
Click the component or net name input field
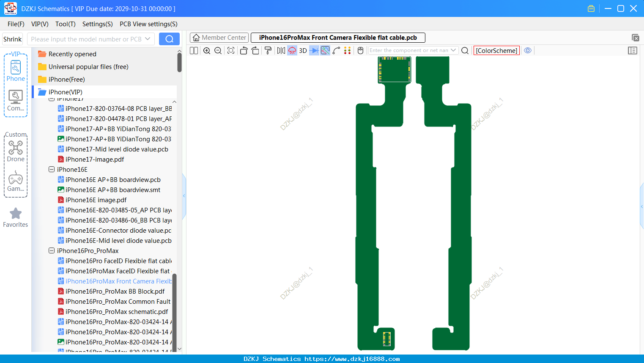409,50
